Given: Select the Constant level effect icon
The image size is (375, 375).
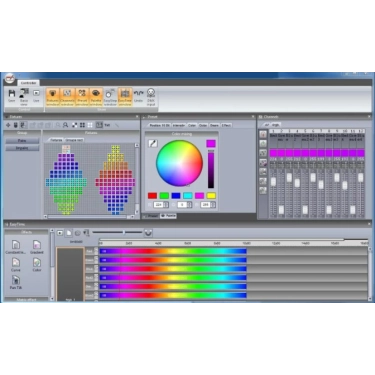Looking at the screenshot, I should pos(16,247).
